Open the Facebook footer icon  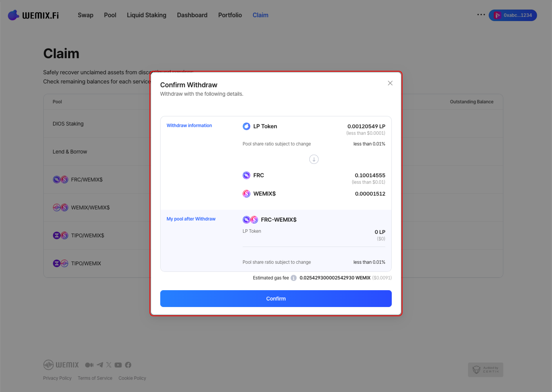pos(128,365)
